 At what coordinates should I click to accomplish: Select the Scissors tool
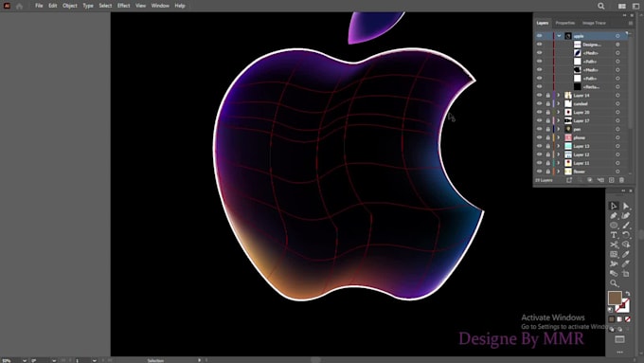click(x=614, y=245)
